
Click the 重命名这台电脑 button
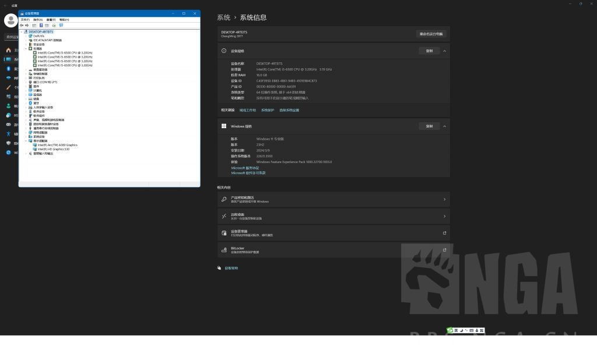click(x=431, y=34)
